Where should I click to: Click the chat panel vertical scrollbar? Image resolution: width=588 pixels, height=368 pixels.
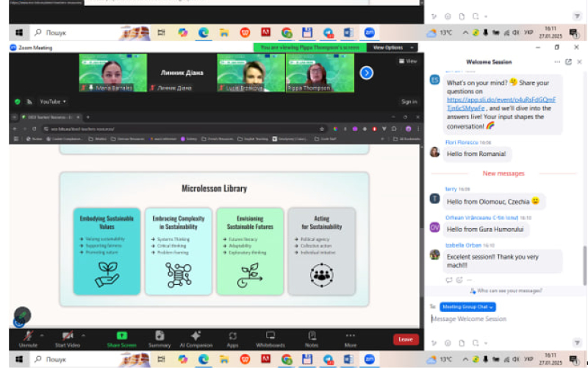[584, 265]
